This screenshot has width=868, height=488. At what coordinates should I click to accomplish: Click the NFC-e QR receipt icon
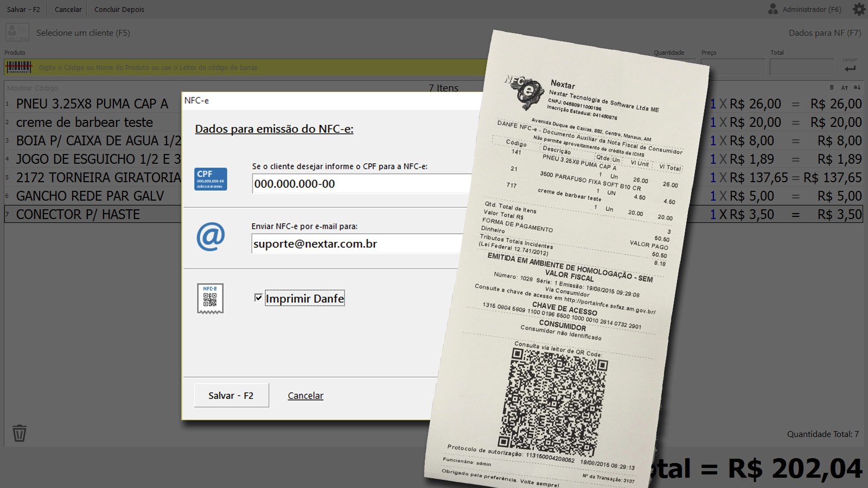click(210, 298)
